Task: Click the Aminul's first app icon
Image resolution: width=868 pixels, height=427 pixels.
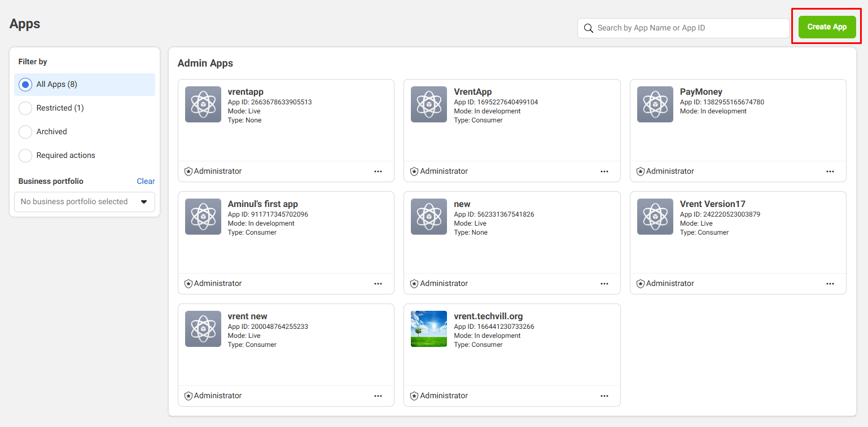Action: tap(203, 217)
